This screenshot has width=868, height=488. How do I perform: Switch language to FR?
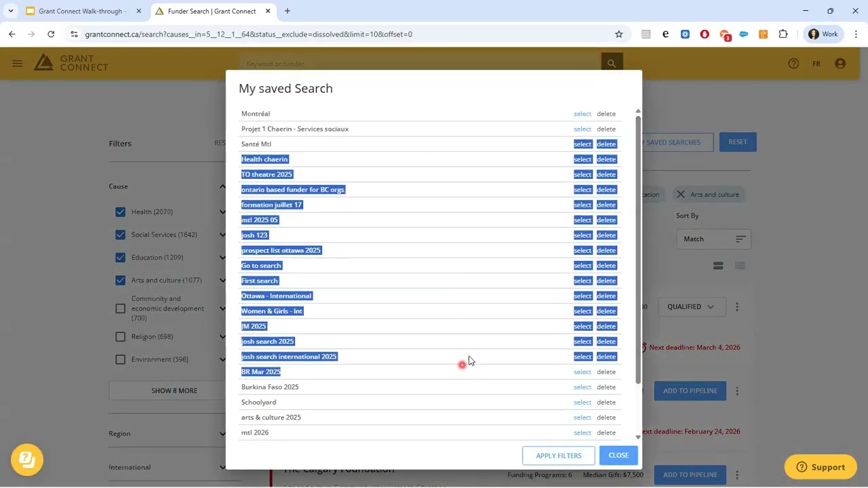coord(816,64)
